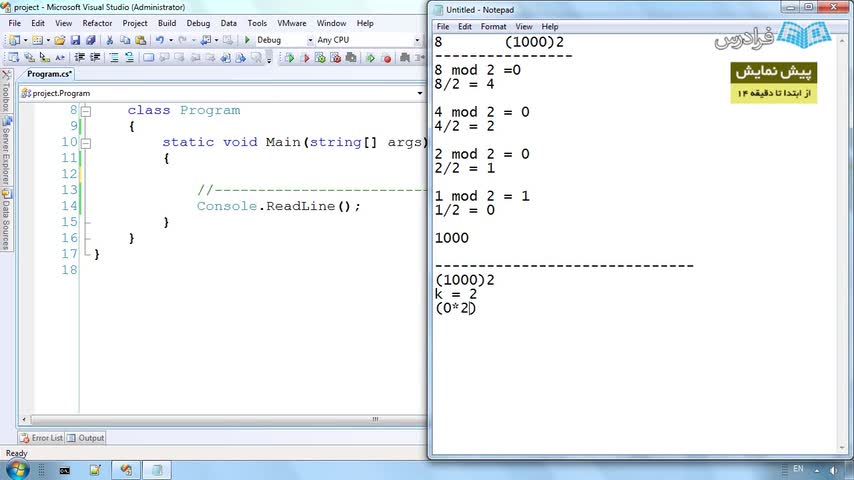
Task: Click the Add New Item toolbar icon
Action: [37, 40]
